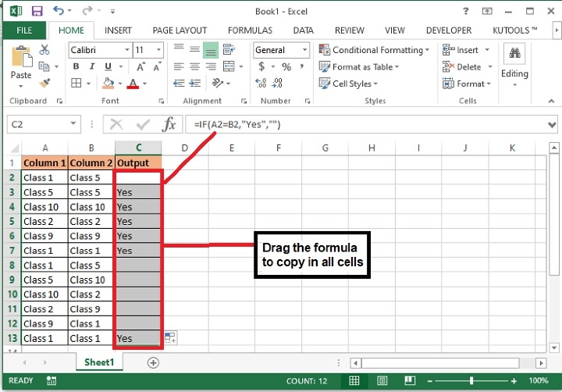Undo the last action
Viewport: 562px width, 392px height.
[x=59, y=11]
